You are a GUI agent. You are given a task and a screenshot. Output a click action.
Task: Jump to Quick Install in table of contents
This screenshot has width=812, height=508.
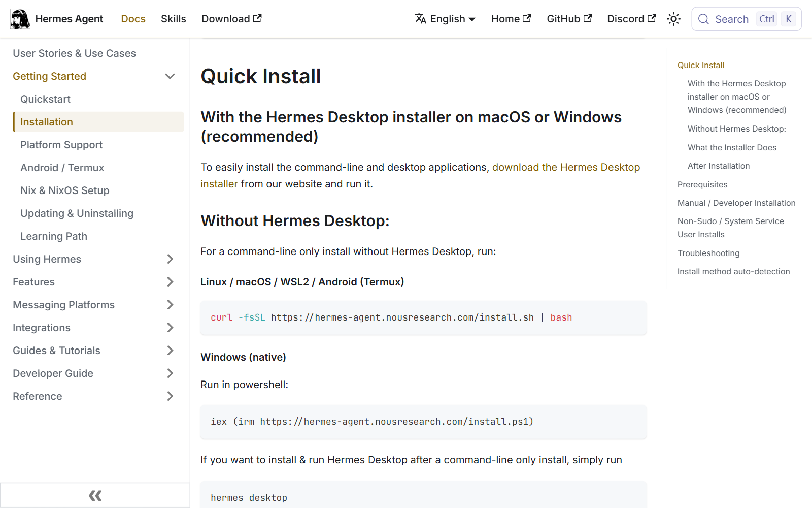click(701, 65)
